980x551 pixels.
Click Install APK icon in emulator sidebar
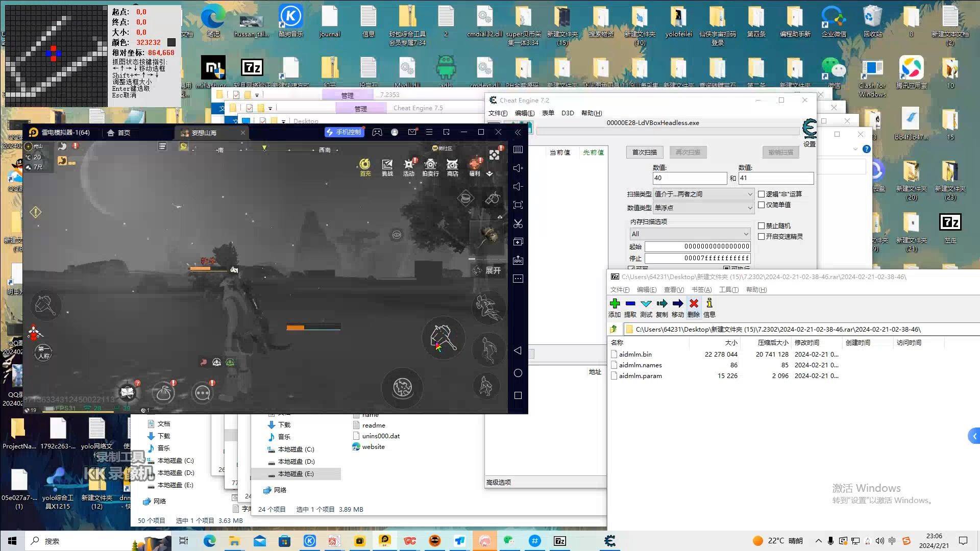[518, 260]
